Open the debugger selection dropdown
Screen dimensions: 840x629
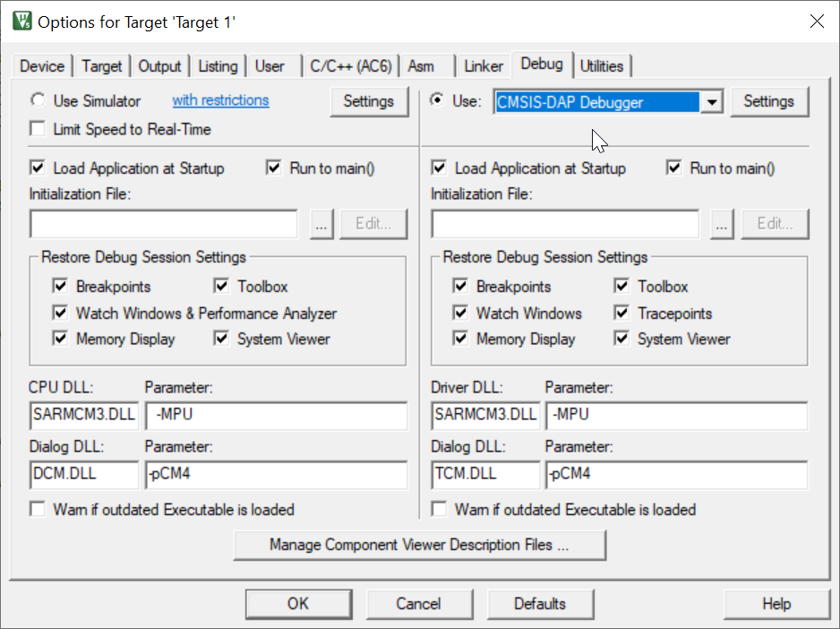(712, 101)
